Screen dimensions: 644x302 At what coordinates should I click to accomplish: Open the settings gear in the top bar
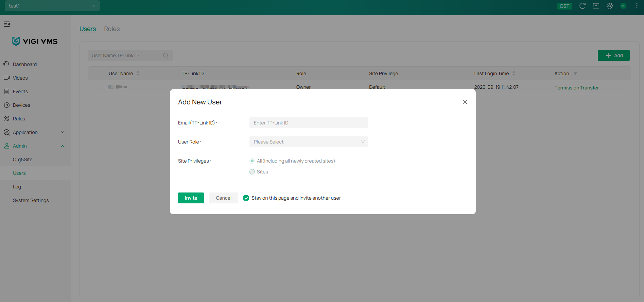pyautogui.click(x=610, y=6)
